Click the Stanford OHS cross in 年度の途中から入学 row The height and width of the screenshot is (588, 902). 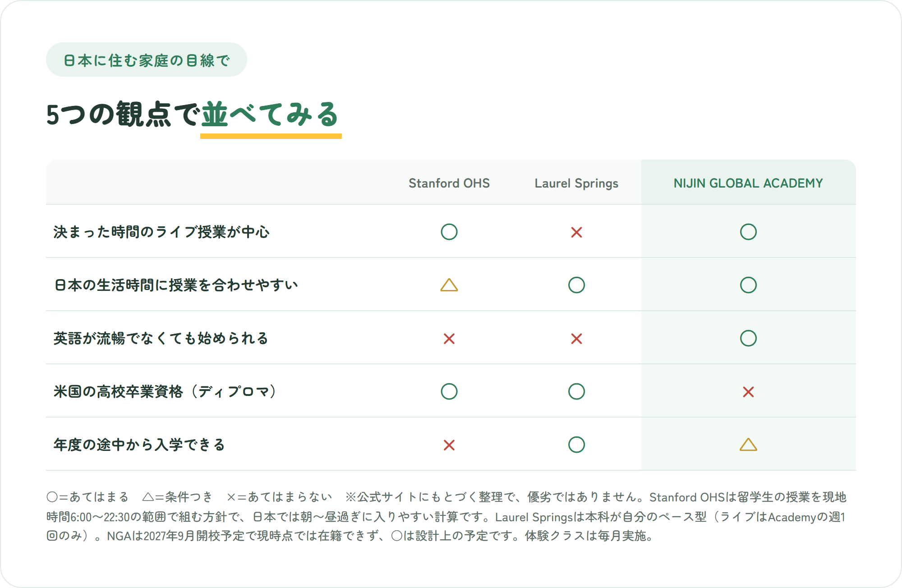(x=449, y=445)
